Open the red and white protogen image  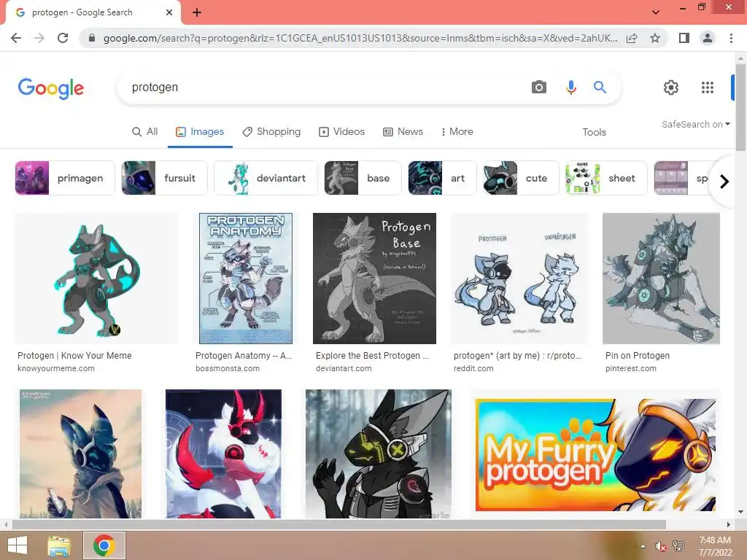223,454
